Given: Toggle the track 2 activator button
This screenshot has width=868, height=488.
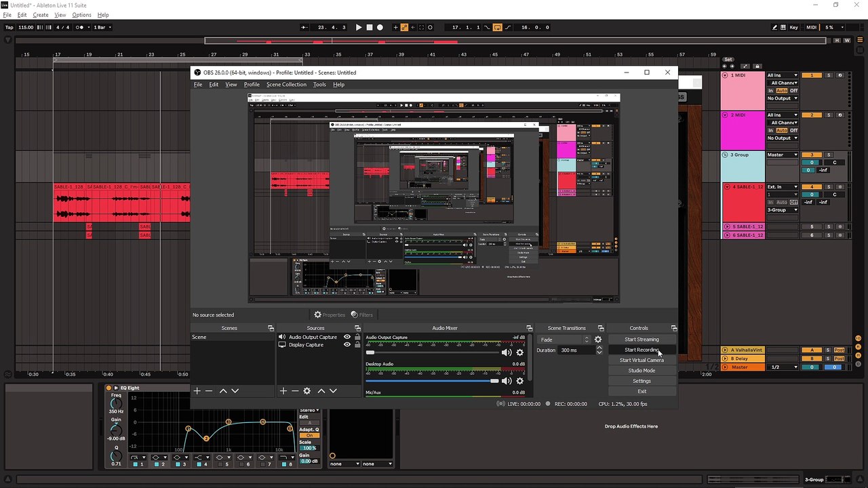Looking at the screenshot, I should [x=812, y=115].
